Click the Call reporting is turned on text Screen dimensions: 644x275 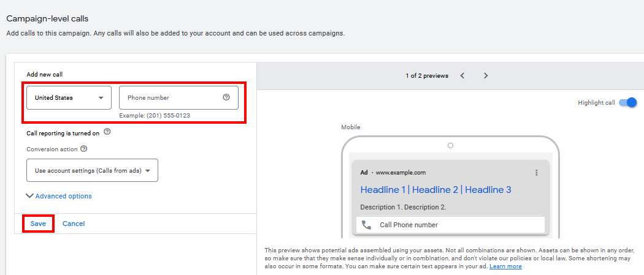tap(63, 133)
